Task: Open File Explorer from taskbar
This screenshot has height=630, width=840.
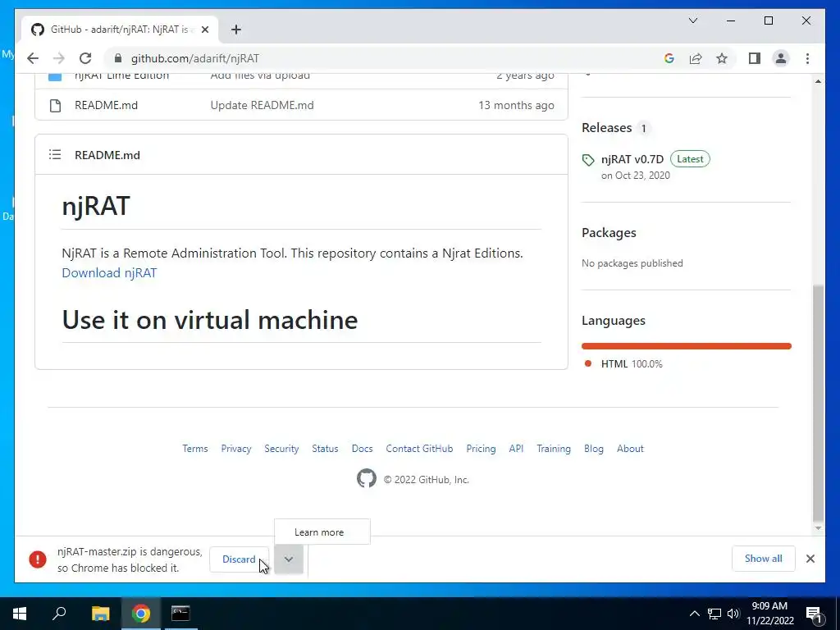Action: [x=101, y=614]
